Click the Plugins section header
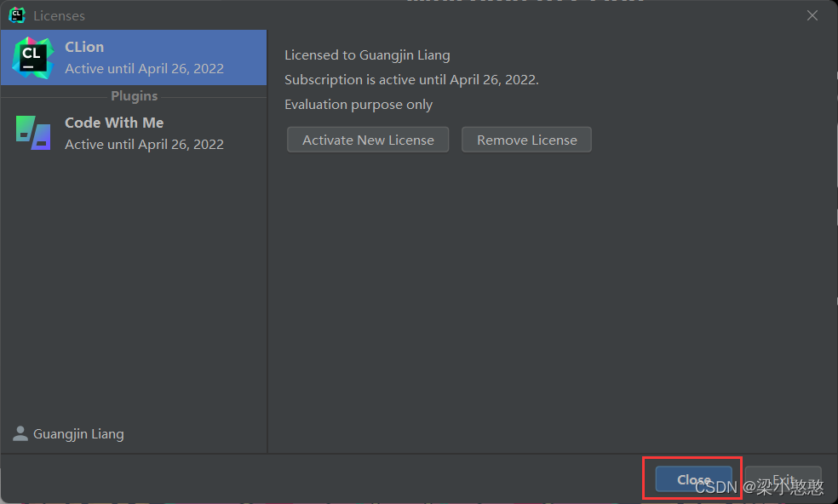The width and height of the screenshot is (838, 504). pyautogui.click(x=134, y=96)
